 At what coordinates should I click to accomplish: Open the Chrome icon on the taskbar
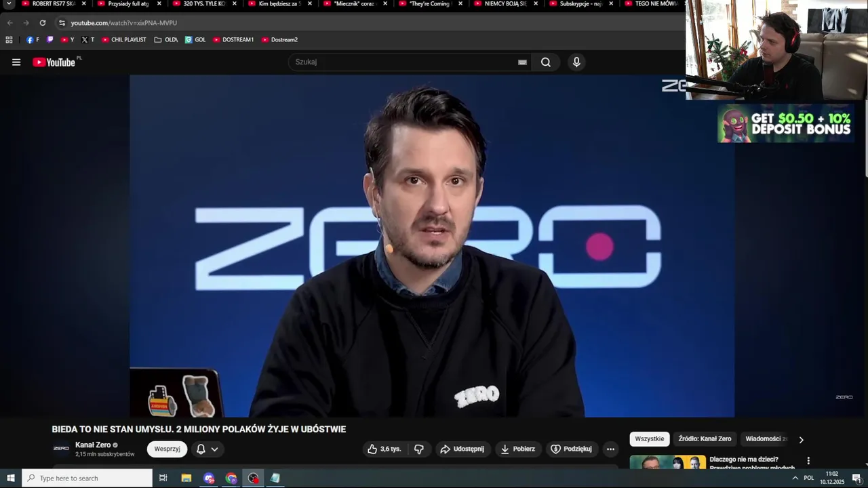(231, 479)
